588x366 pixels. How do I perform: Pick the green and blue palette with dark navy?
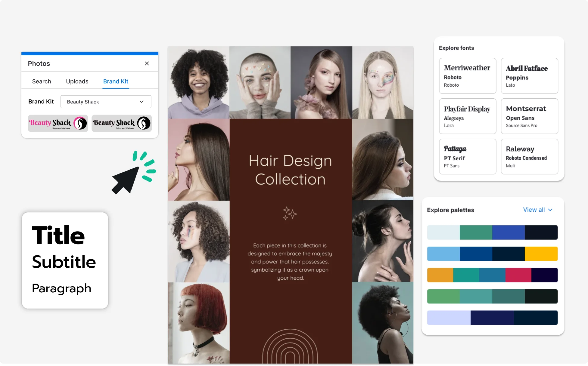pyautogui.click(x=492, y=232)
